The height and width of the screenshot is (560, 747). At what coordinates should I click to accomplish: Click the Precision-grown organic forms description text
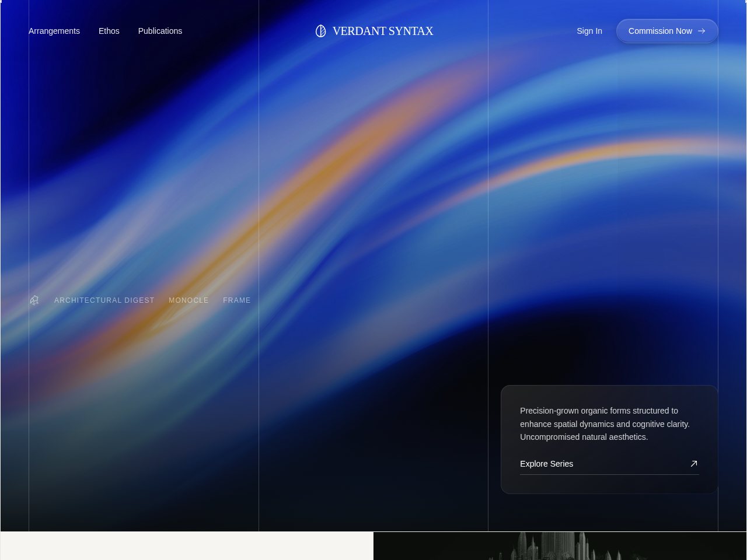pyautogui.click(x=605, y=424)
